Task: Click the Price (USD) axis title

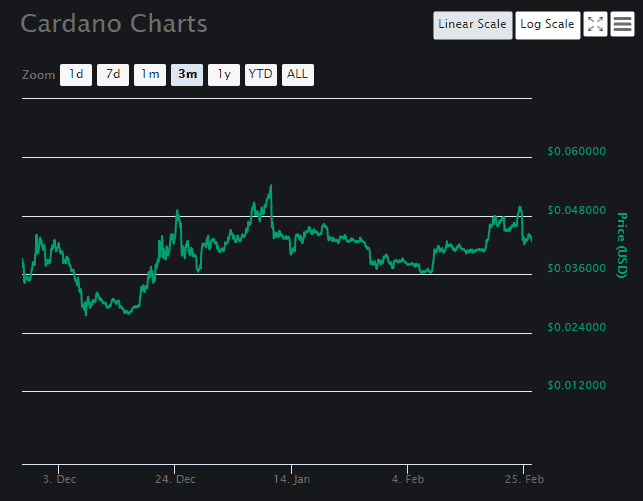Action: pos(622,245)
